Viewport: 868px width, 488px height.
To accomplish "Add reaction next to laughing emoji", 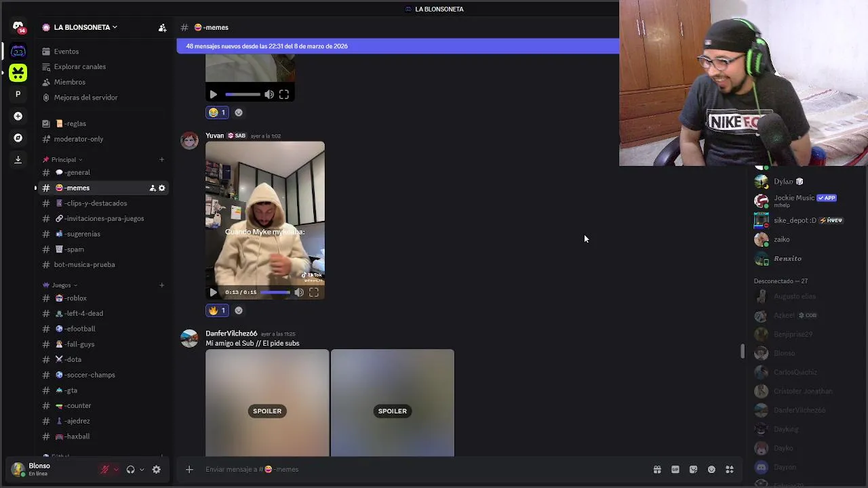I will (x=238, y=113).
